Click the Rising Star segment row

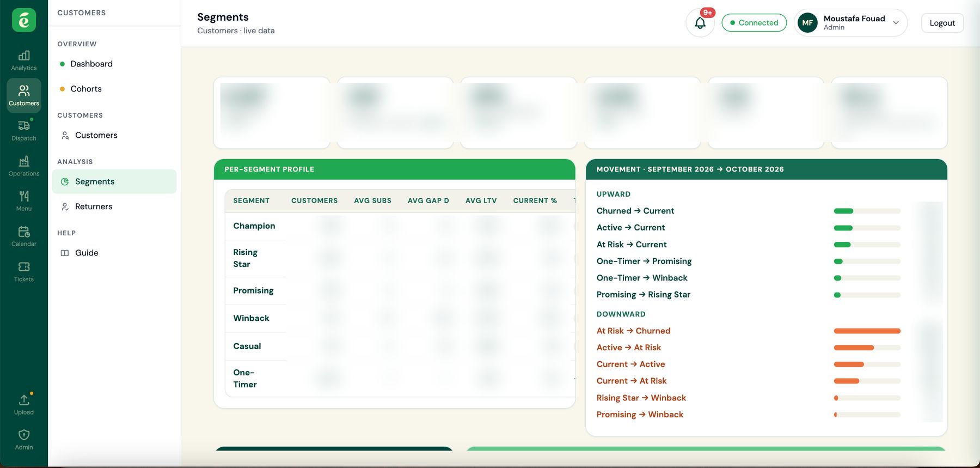pos(400,258)
